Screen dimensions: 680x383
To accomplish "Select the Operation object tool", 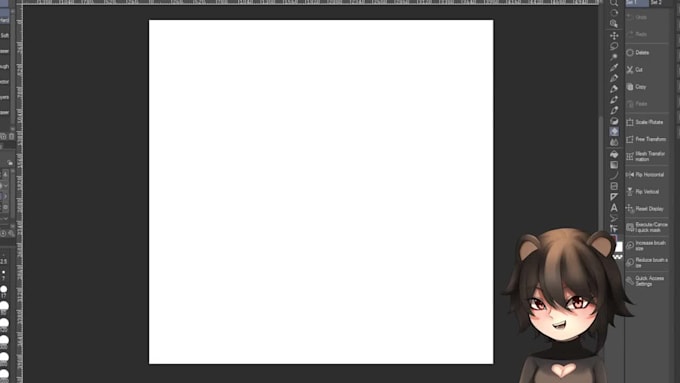I will pyautogui.click(x=614, y=23).
